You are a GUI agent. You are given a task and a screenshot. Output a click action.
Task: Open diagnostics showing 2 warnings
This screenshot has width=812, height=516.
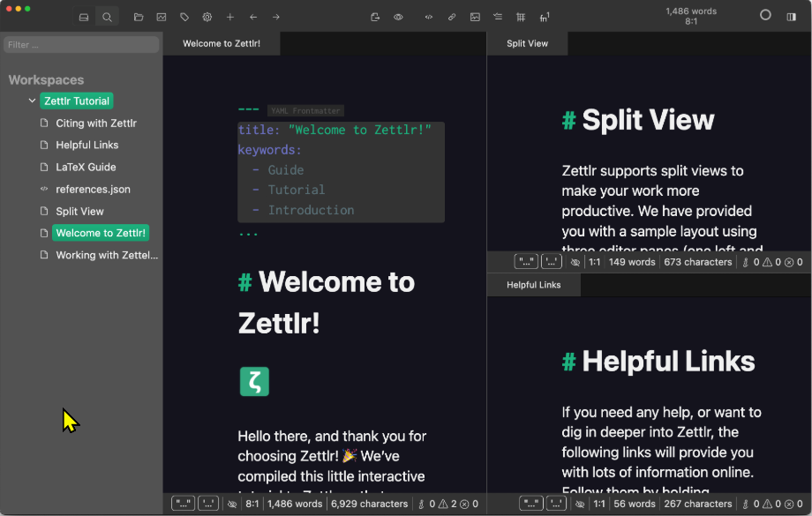coord(448,505)
